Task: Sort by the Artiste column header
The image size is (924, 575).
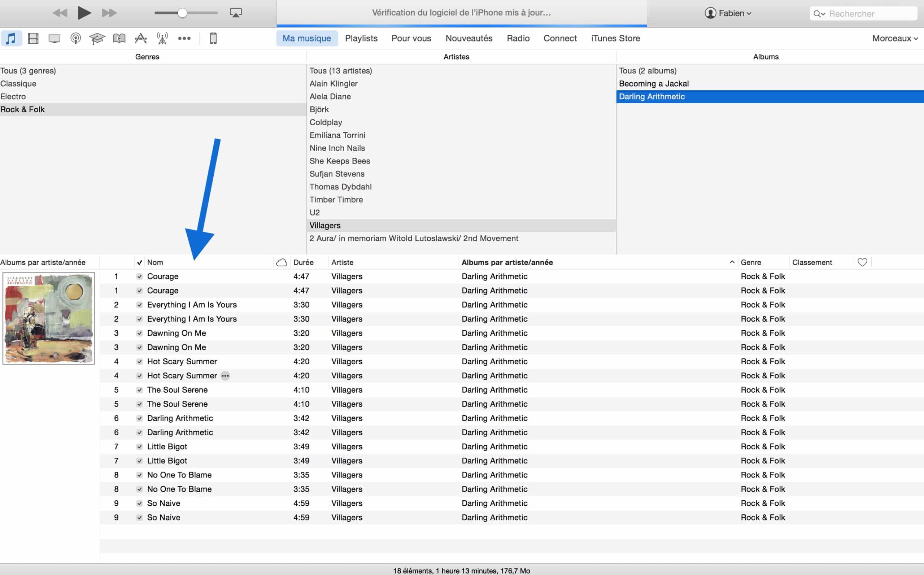Action: tap(394, 262)
